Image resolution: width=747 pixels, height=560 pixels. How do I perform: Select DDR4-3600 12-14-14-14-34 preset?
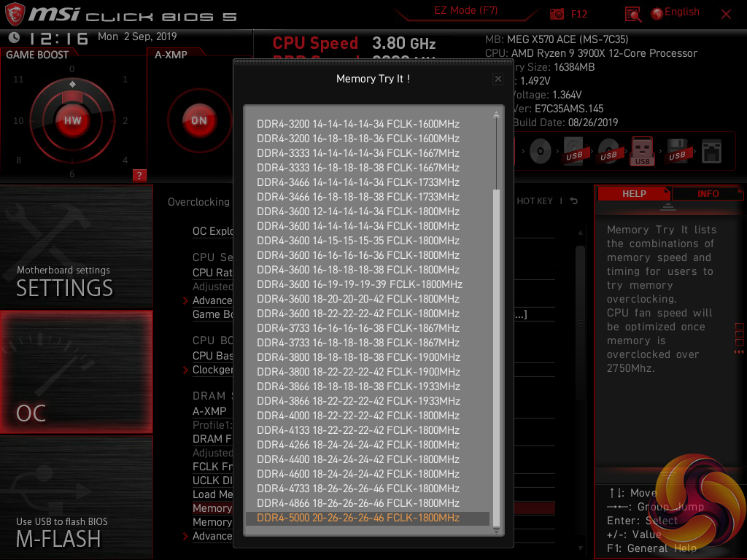pos(357,211)
